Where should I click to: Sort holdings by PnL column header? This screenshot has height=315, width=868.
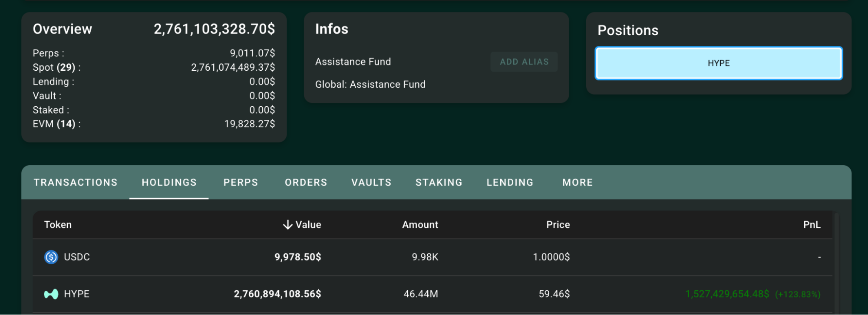(x=812, y=225)
